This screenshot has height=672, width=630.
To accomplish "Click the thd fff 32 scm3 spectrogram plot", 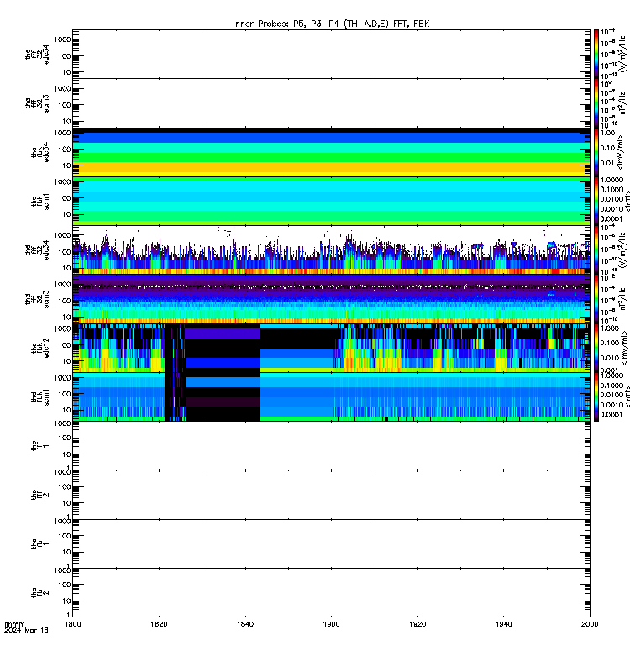I will click(331, 299).
